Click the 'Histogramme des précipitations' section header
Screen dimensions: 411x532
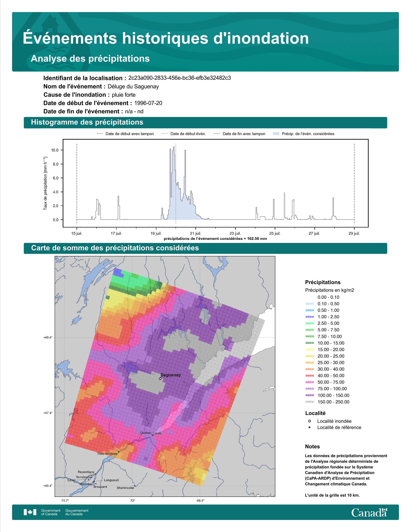[x=205, y=122]
